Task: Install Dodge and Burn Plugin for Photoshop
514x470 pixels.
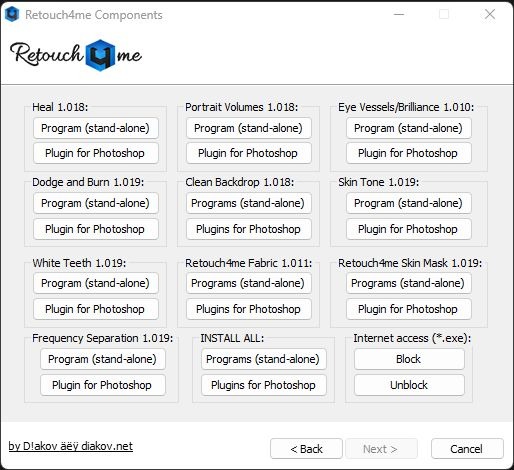Action: [96, 229]
